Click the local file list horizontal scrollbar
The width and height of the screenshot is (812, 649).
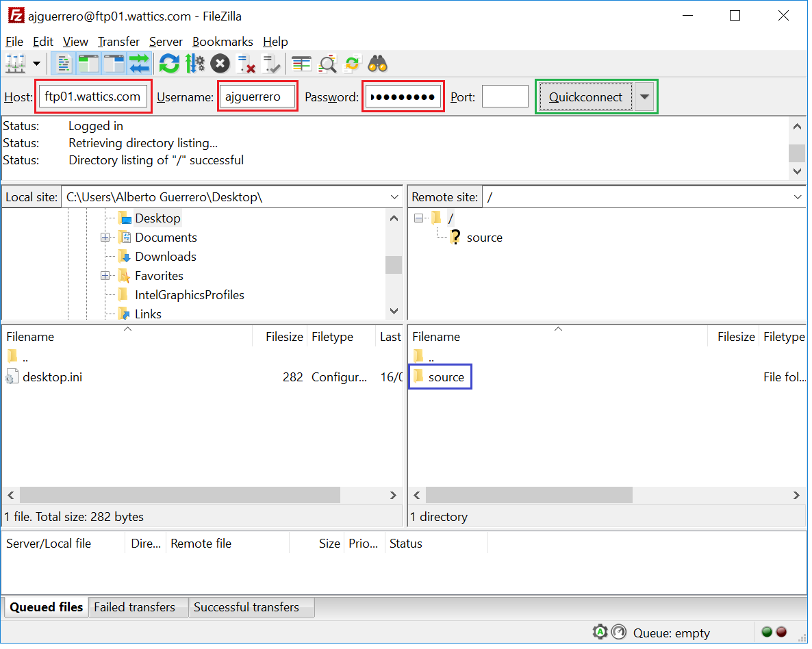point(180,495)
